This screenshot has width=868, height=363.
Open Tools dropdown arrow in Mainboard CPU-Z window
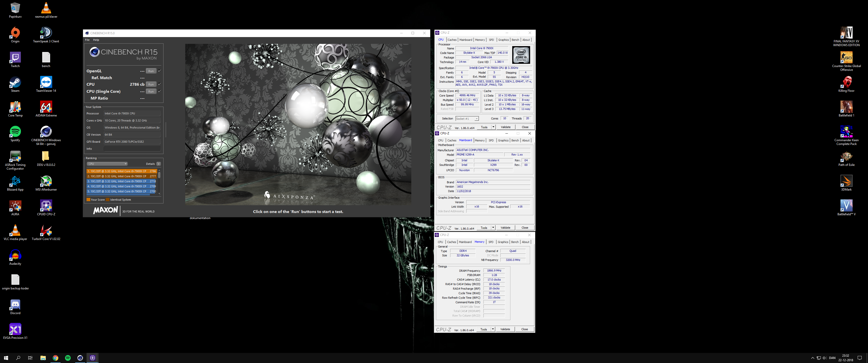[493, 228]
